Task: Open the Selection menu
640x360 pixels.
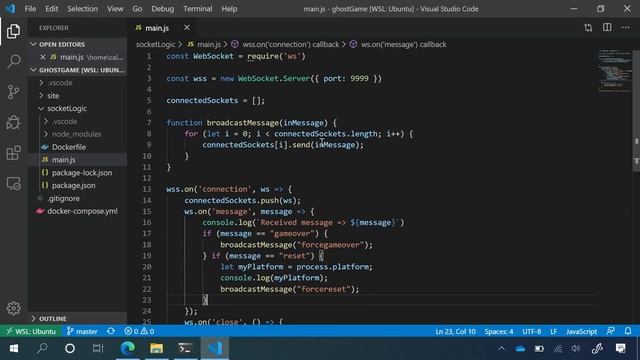Action: point(82,9)
